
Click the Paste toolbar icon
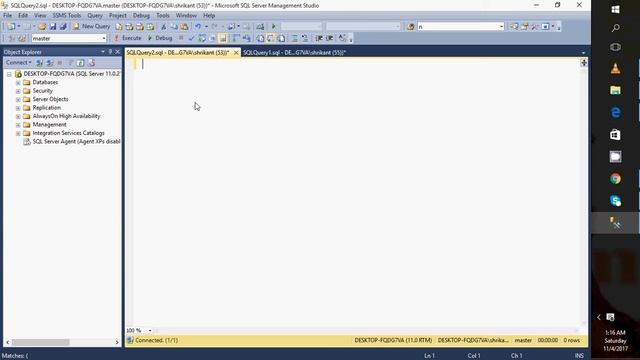pos(184,27)
